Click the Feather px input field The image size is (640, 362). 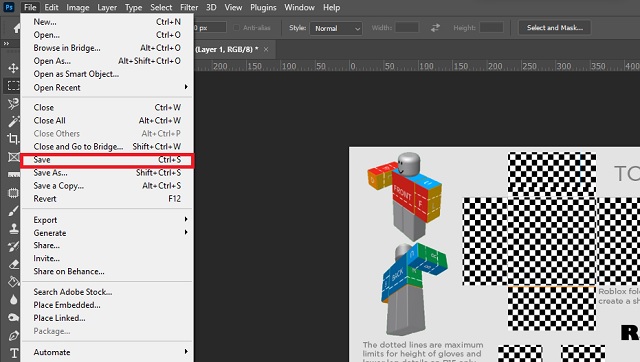(210, 28)
